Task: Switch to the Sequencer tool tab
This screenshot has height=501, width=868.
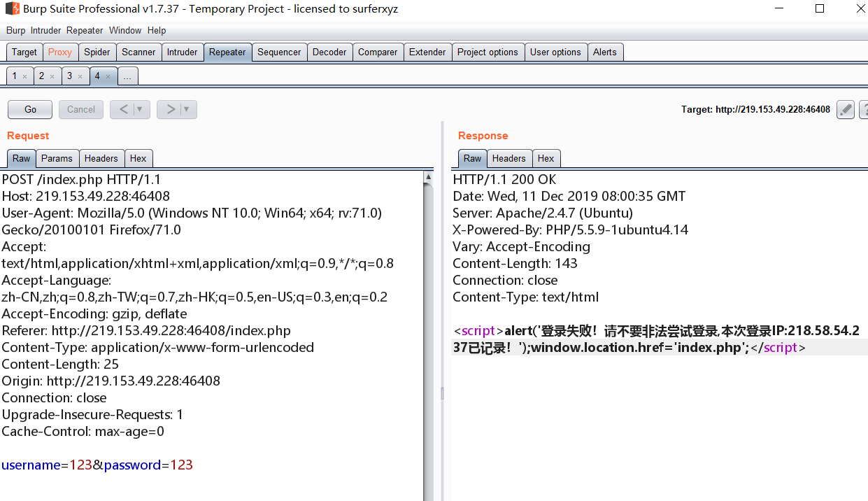Action: (279, 52)
